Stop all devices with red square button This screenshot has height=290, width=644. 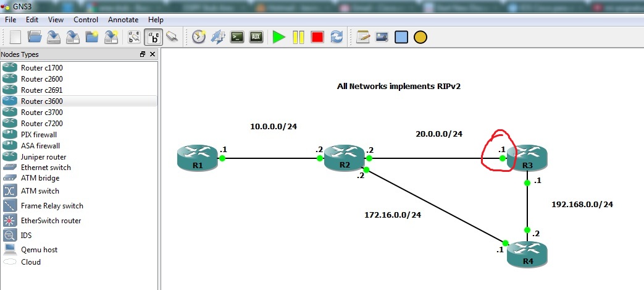click(x=317, y=37)
